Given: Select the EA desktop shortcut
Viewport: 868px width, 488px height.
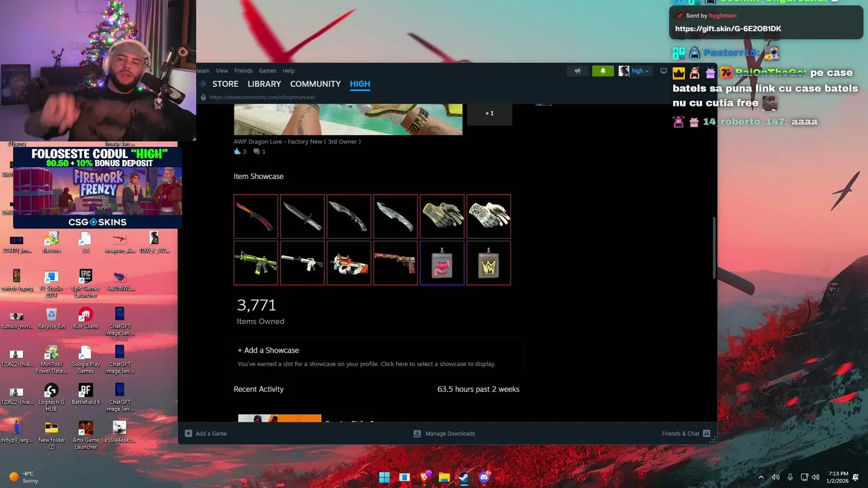Looking at the screenshot, I should (x=85, y=241).
